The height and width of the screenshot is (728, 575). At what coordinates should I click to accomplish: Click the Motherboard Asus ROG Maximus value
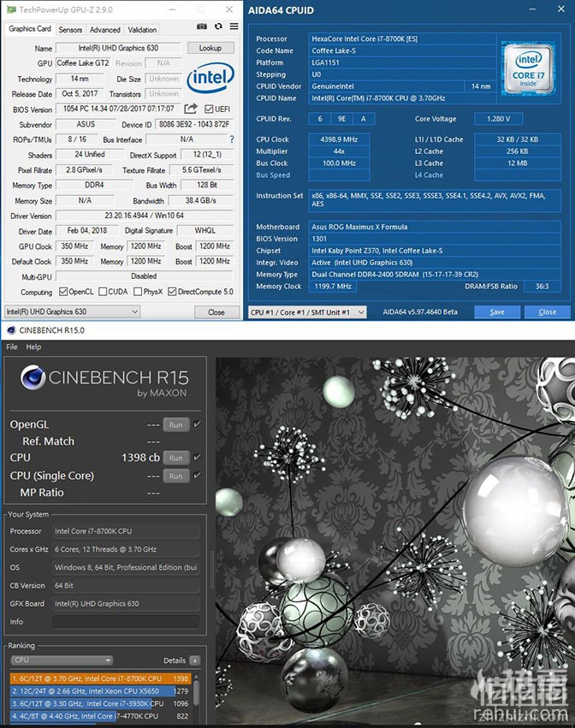tap(435, 227)
